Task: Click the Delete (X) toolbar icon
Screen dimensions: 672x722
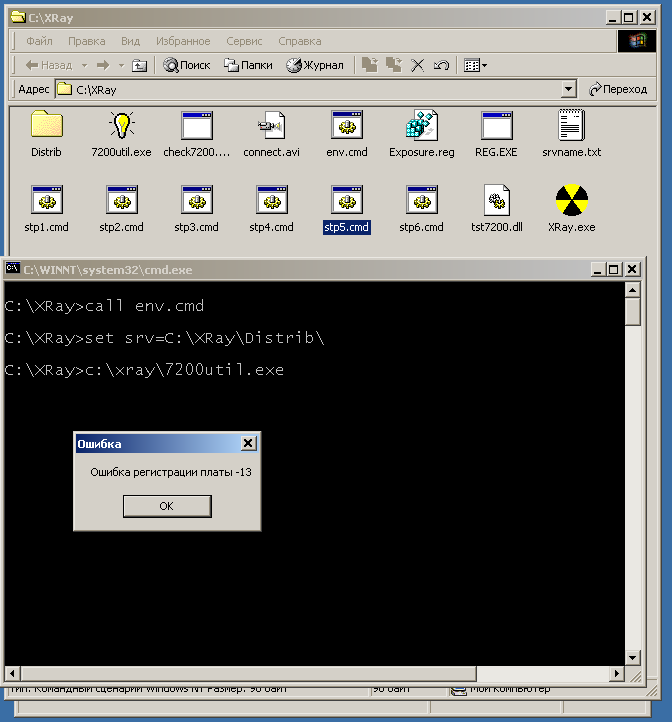Action: coord(418,65)
